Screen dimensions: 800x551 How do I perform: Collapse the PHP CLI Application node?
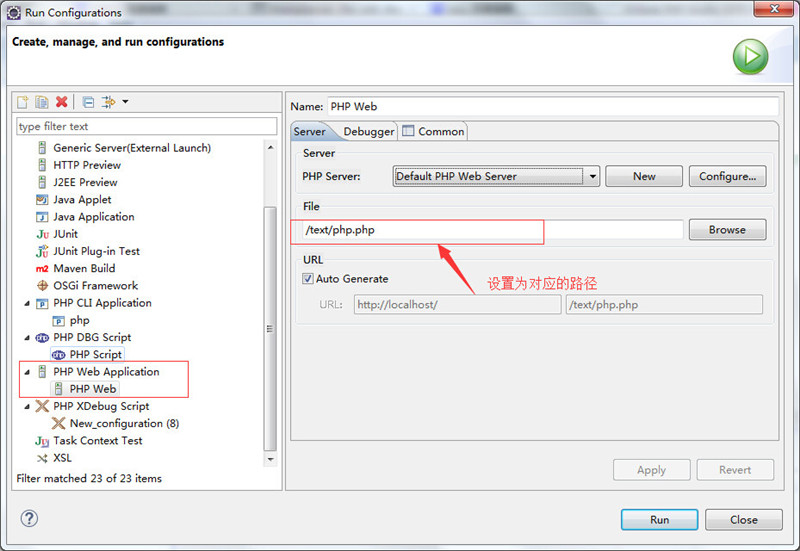27,303
